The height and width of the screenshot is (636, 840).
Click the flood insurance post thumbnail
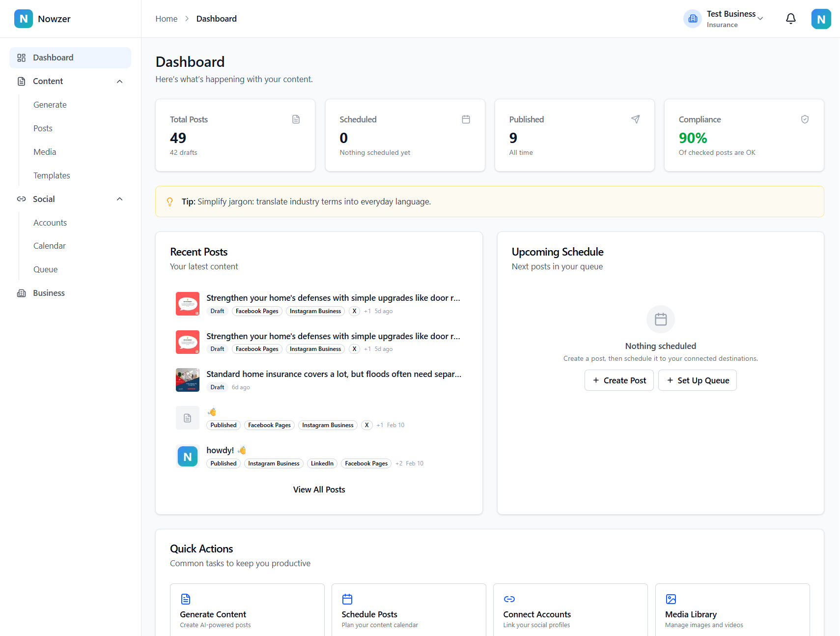tap(188, 380)
